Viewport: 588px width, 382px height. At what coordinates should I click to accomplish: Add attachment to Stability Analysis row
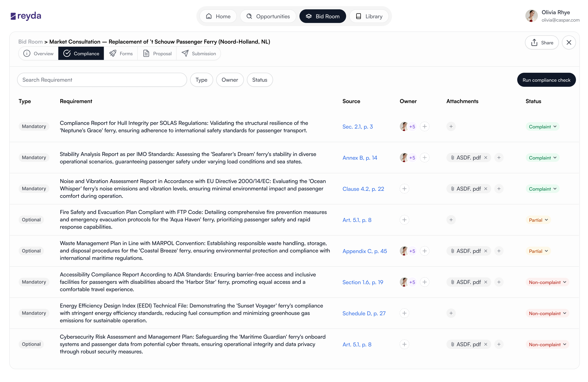click(x=499, y=158)
